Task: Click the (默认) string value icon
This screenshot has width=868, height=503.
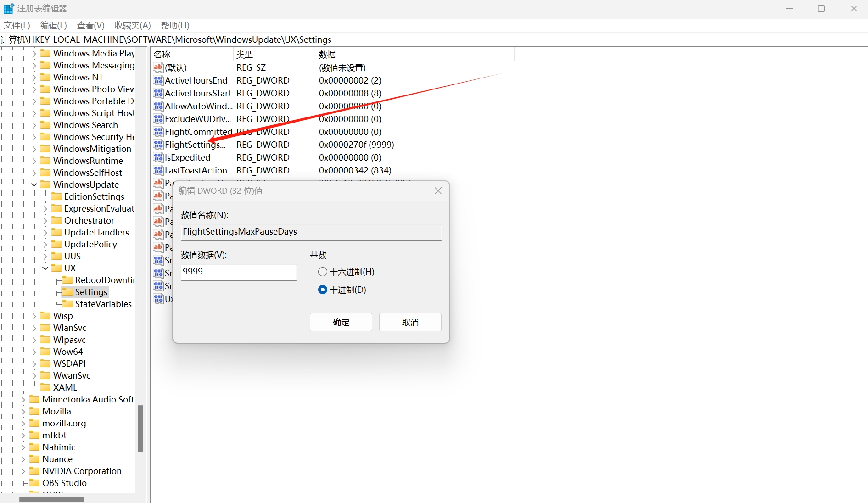Action: [158, 68]
